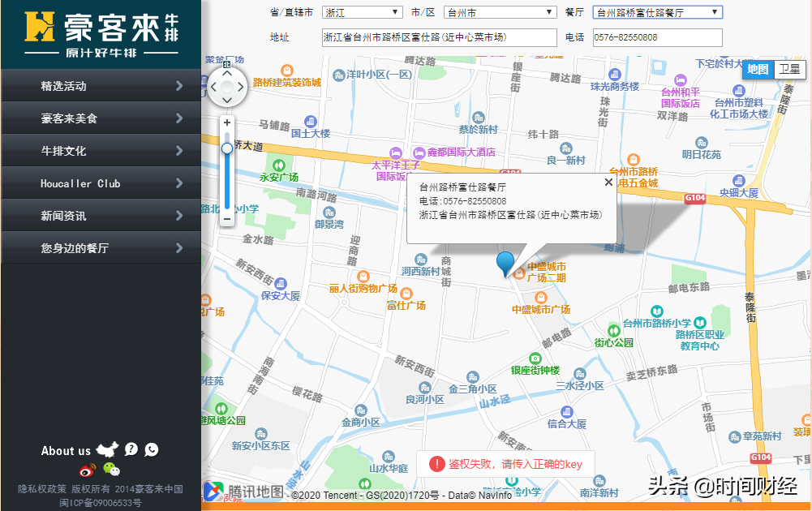
Task: Click the 山水华庭 residential marker
Action: click(x=389, y=457)
